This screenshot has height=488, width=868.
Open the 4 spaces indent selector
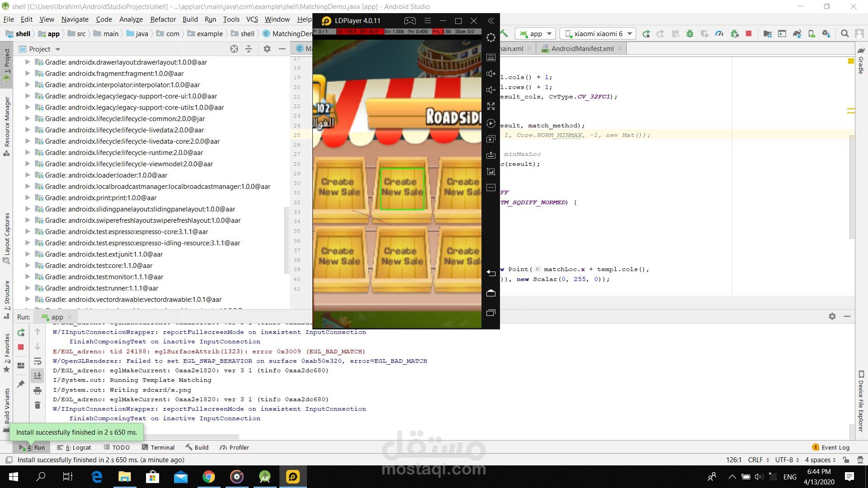(x=820, y=460)
